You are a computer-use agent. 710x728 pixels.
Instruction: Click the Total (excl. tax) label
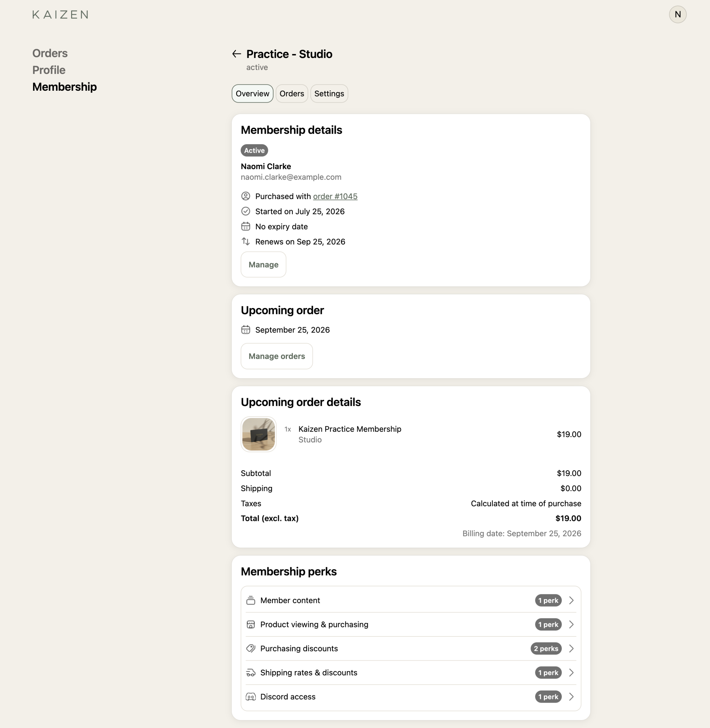tap(269, 518)
